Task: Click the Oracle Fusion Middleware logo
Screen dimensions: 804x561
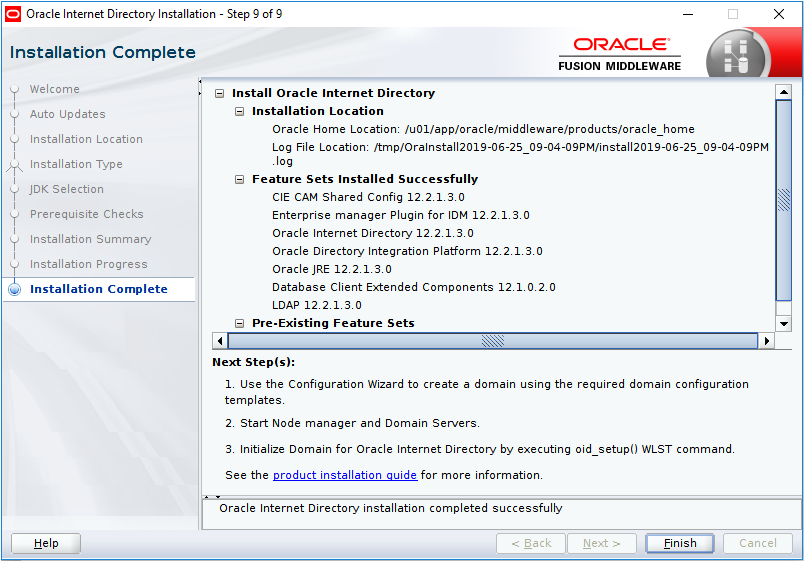Action: [620, 54]
